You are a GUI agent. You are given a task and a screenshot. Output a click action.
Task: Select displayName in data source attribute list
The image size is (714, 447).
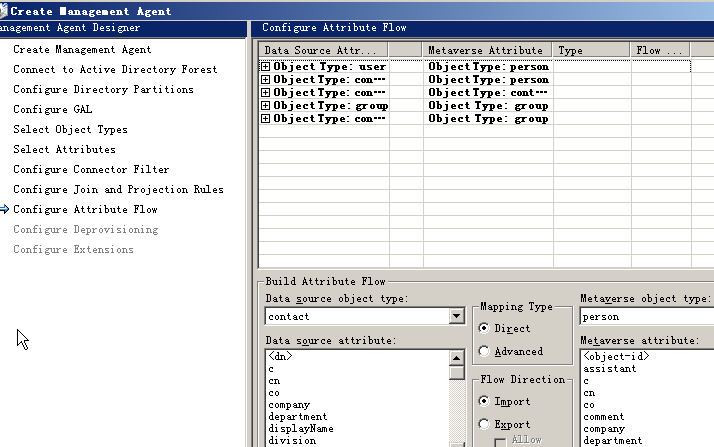[301, 428]
